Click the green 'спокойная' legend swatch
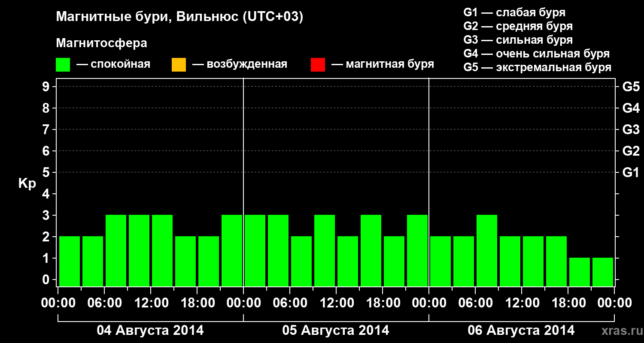 (63, 65)
